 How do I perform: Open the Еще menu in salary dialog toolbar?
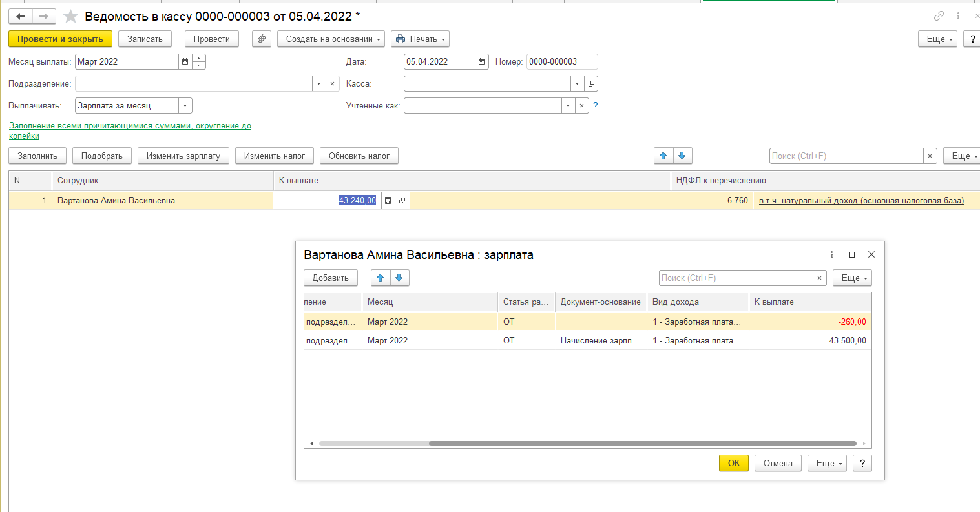coord(851,278)
